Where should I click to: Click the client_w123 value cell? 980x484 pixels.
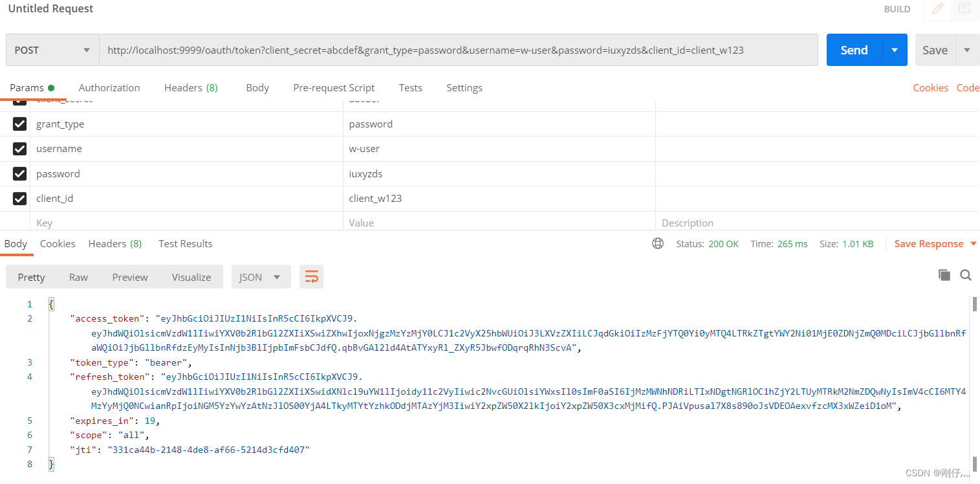499,198
